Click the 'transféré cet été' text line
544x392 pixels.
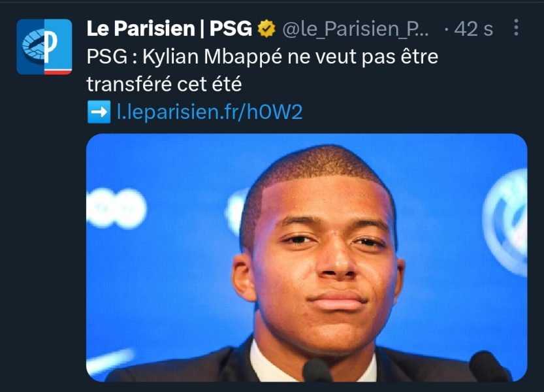pos(164,84)
